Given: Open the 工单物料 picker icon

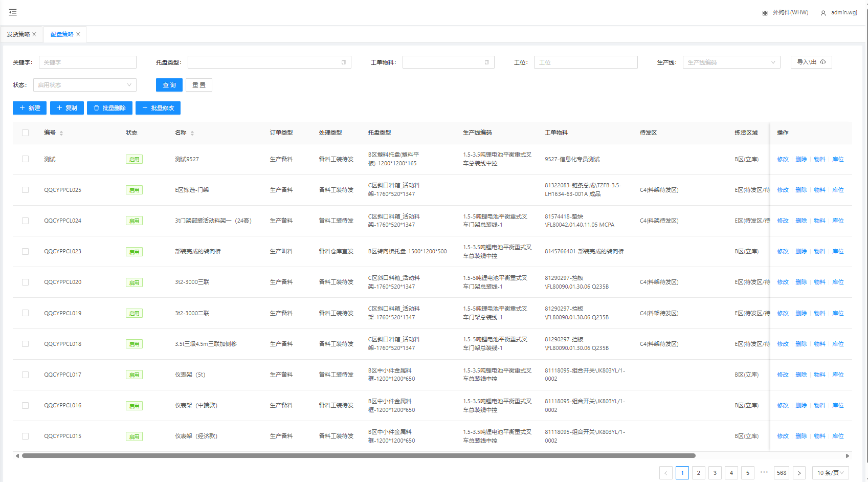Looking at the screenshot, I should click(487, 62).
